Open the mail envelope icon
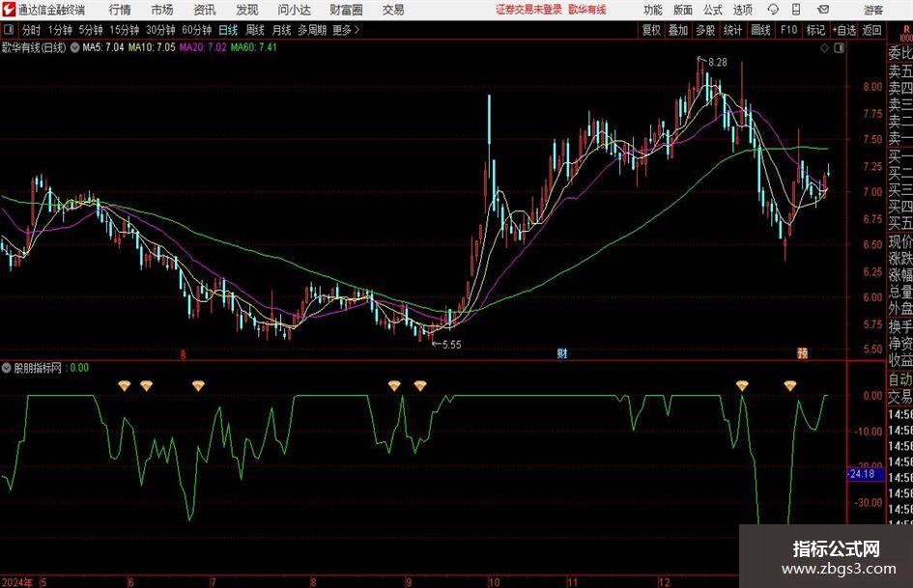 (823, 10)
